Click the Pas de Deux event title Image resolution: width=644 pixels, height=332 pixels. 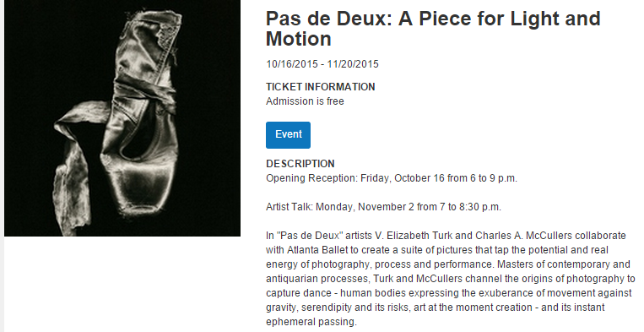click(x=433, y=29)
